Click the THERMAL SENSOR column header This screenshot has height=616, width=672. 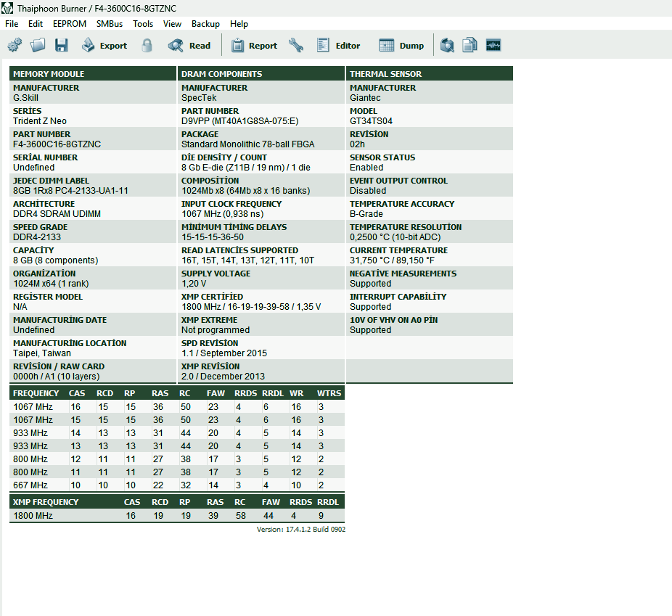click(430, 74)
